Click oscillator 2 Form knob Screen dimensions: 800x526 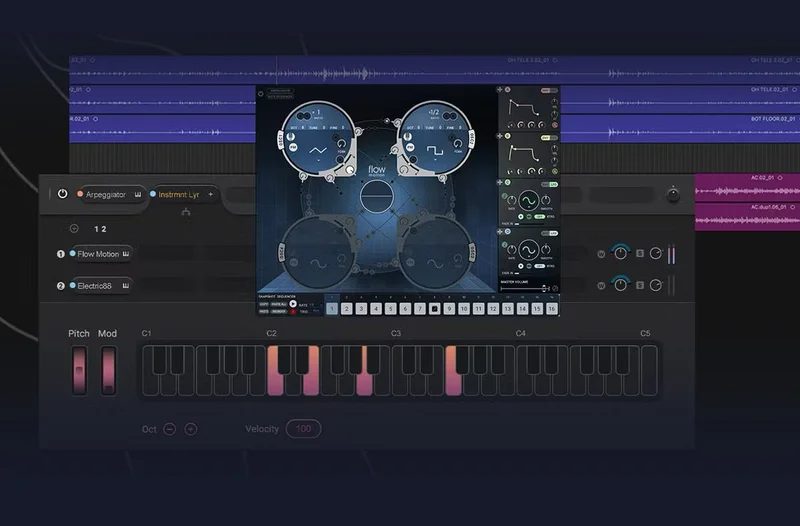click(458, 144)
